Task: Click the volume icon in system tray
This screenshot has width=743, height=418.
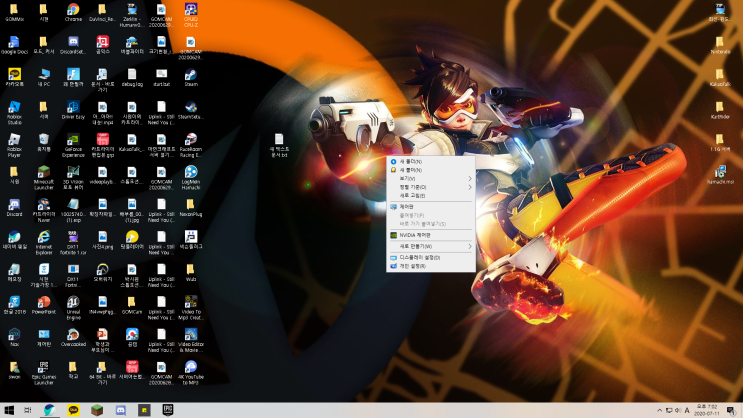Action: click(678, 410)
